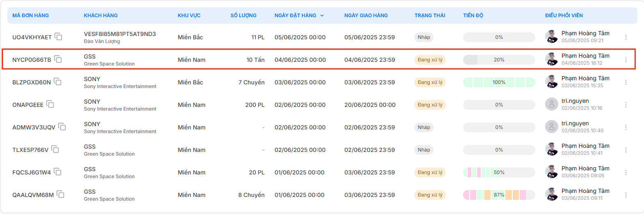
Task: Click Đang xử lý status badge for FQCSJ6G1W4
Action: [x=430, y=172]
